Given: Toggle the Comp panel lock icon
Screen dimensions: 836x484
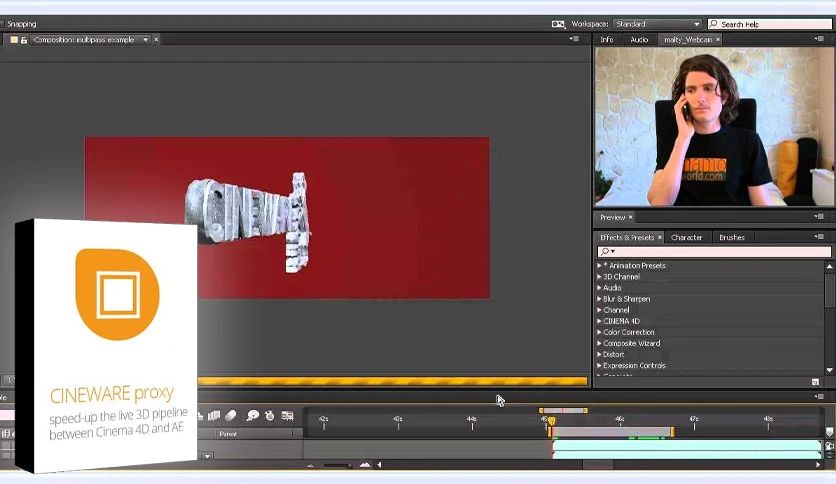Looking at the screenshot, I should tap(23, 40).
